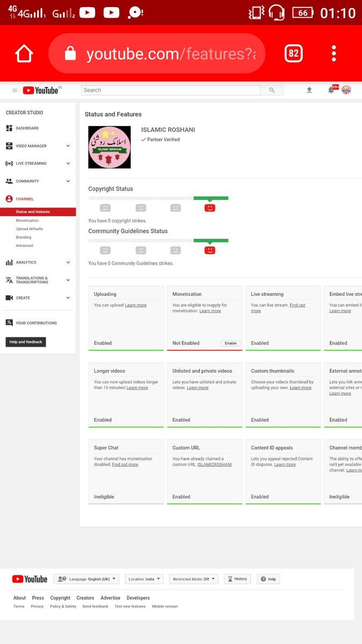This screenshot has height=644, width=362.
Task: Click Learn more in the Uploading card
Action: pyautogui.click(x=136, y=305)
